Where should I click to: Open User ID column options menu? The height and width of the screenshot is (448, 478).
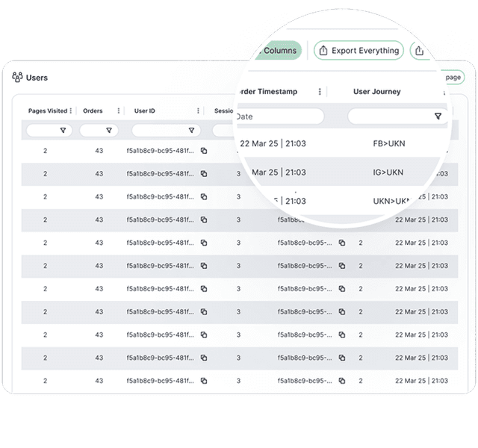(x=198, y=111)
